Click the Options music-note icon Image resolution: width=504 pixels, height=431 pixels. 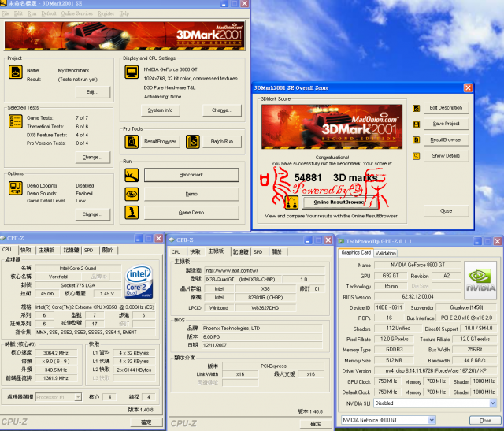tap(16, 188)
